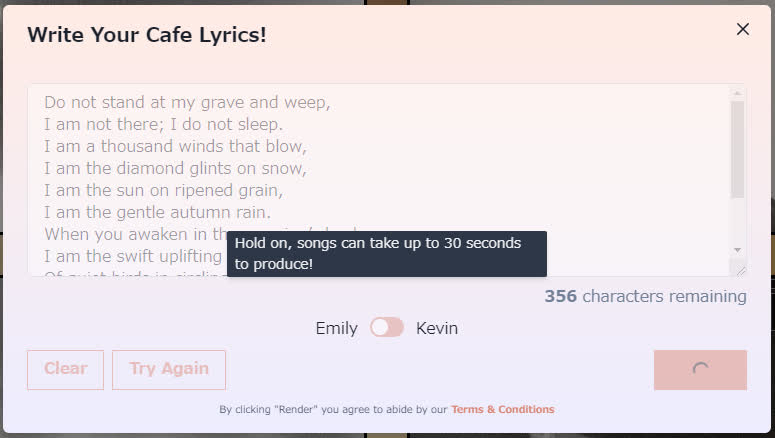
Task: Click the "diamond glints on snow" lyric line
Action: pyautogui.click(x=175, y=168)
